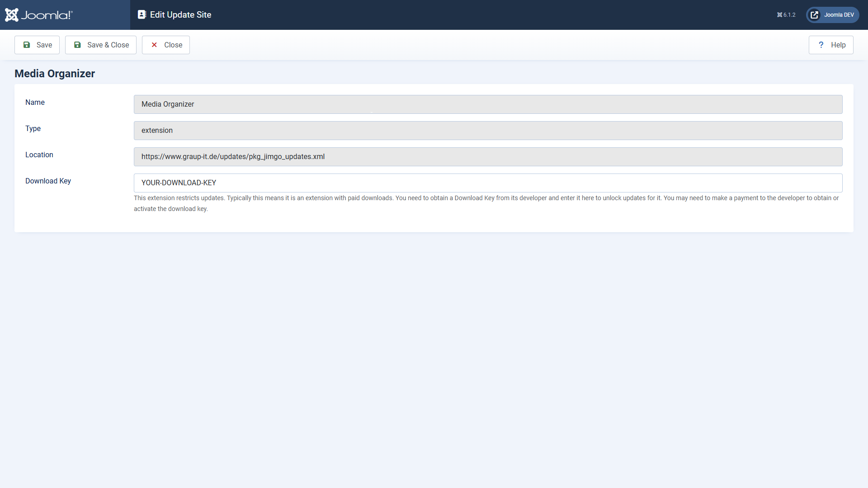Image resolution: width=868 pixels, height=488 pixels.
Task: Open the Joomla DEV site preview link
Action: [x=833, y=15]
